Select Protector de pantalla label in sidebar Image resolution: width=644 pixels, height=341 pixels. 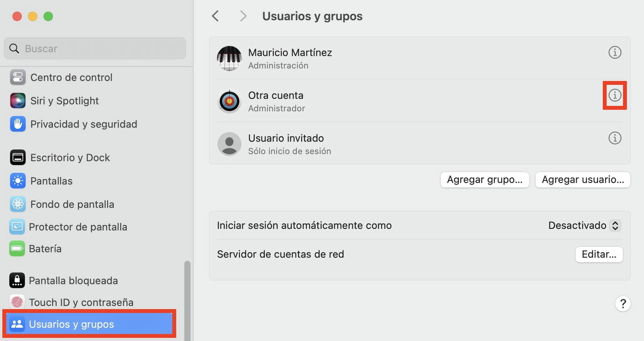click(x=78, y=227)
